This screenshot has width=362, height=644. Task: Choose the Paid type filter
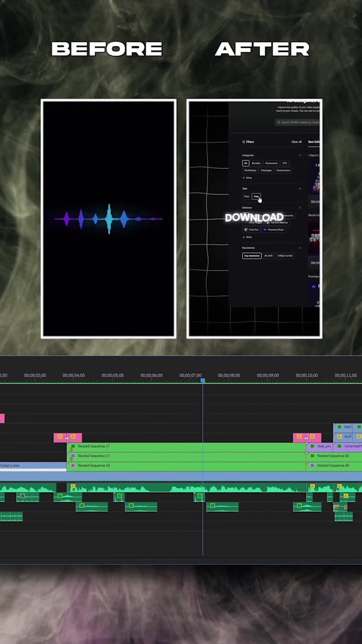246,197
